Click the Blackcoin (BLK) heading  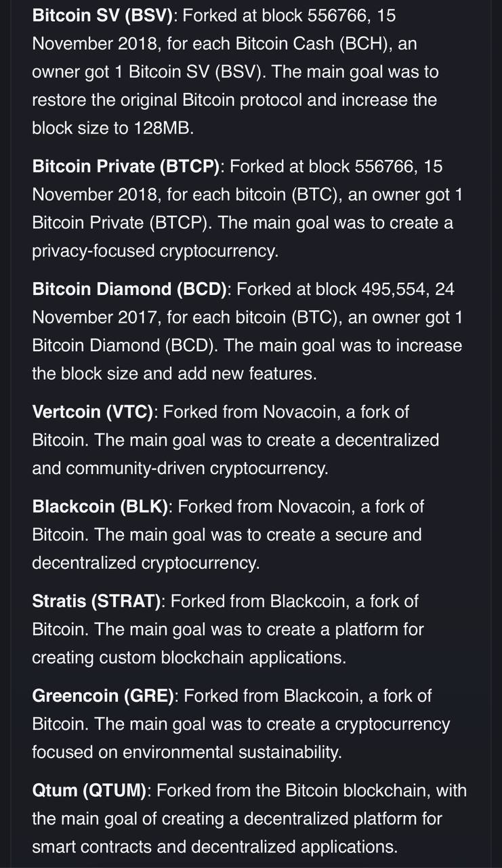coord(100,507)
